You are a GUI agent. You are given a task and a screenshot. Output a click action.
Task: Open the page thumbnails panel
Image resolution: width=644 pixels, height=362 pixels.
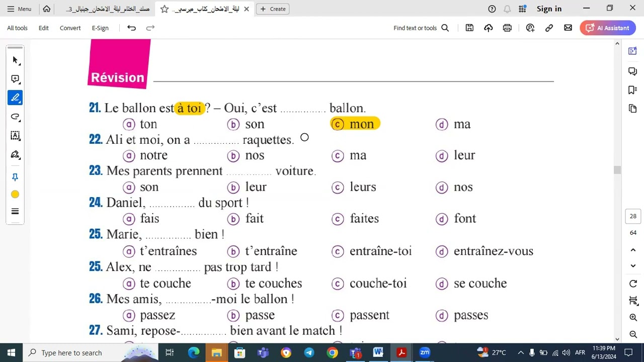pos(633,109)
